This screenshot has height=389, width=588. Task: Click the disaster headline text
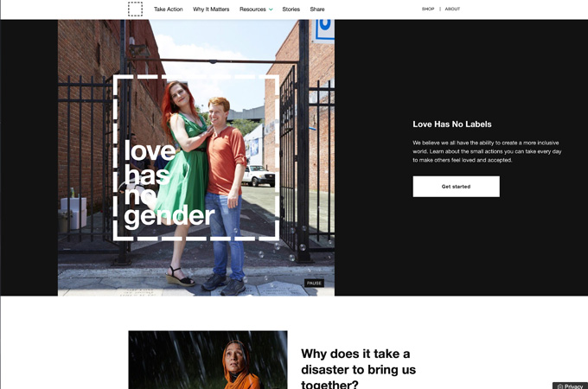click(358, 369)
